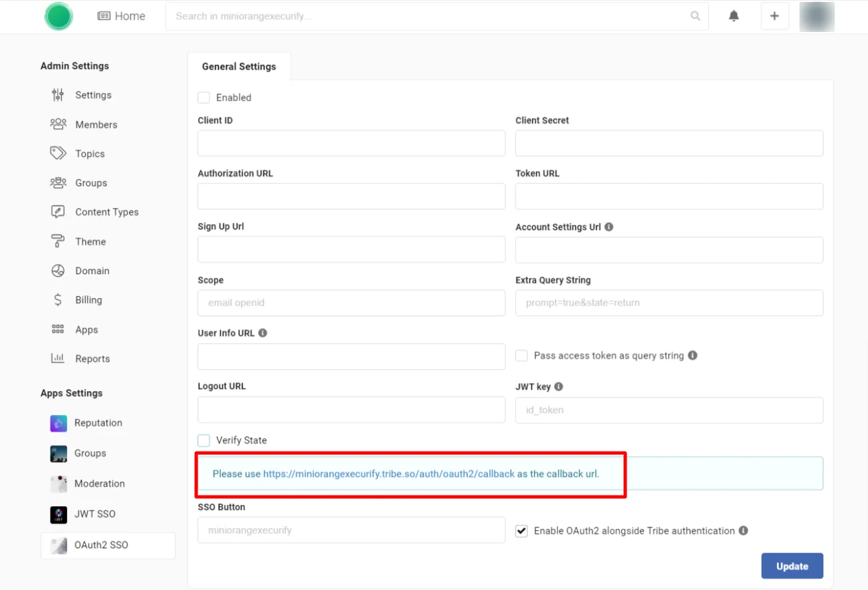Open Domain settings via the globe icon
Viewport: 868px width, 590px height.
click(x=59, y=271)
